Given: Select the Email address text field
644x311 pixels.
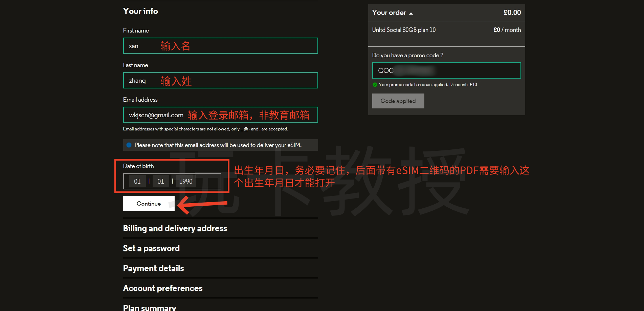Looking at the screenshot, I should tap(220, 115).
